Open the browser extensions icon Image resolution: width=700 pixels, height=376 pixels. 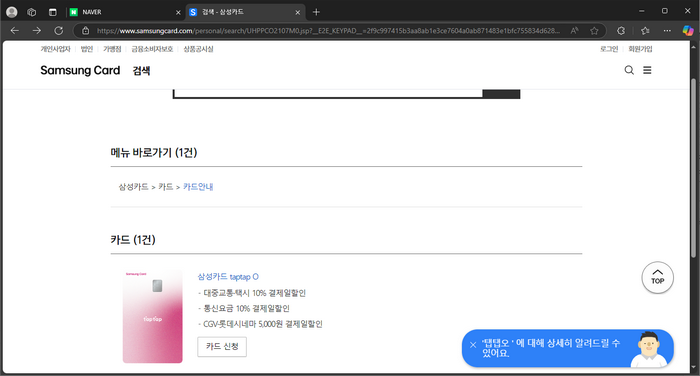[x=621, y=31]
